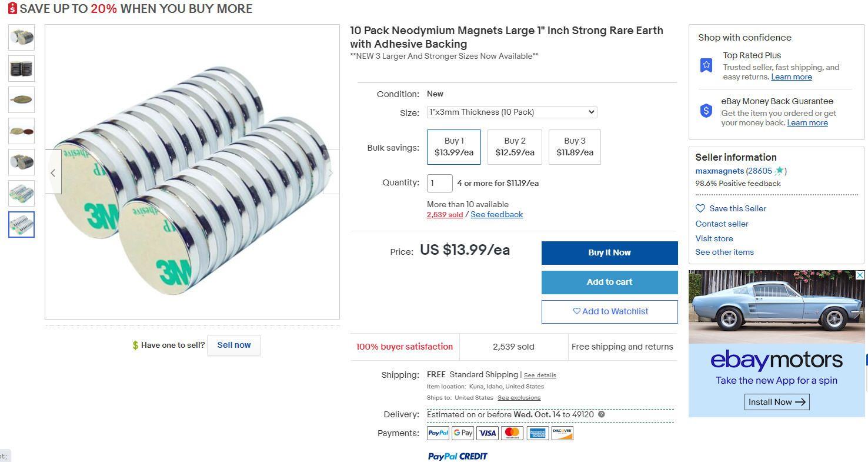Click the quantity input field
868x462 pixels.
439,183
